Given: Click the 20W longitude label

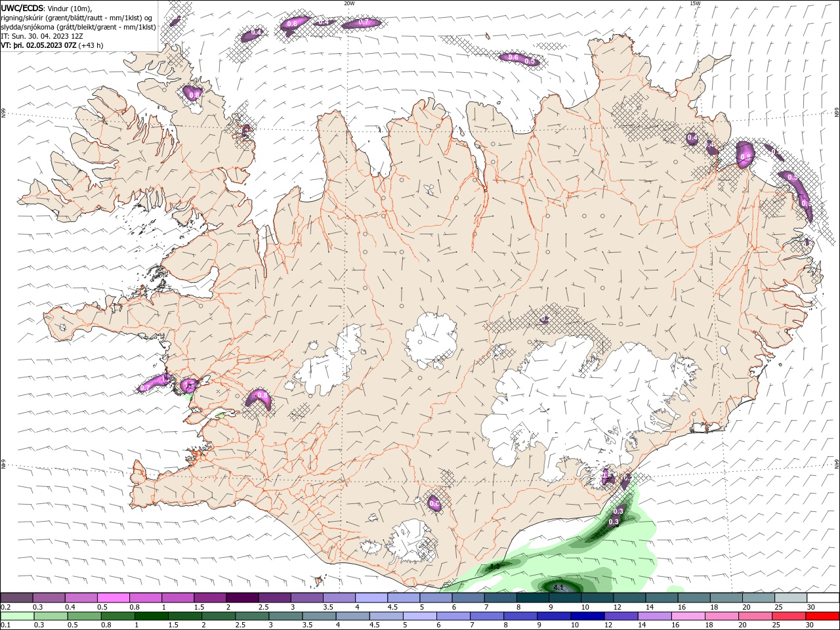Looking at the screenshot, I should [349, 3].
